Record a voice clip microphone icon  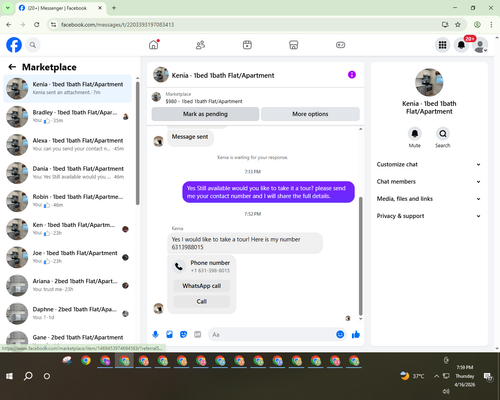tap(155, 334)
